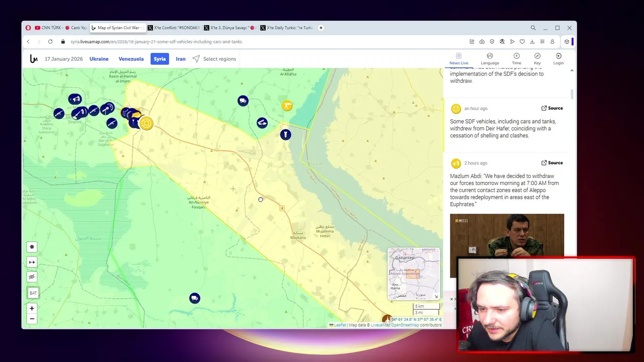
Task: Click the megaphone marker on map
Action: [75, 99]
